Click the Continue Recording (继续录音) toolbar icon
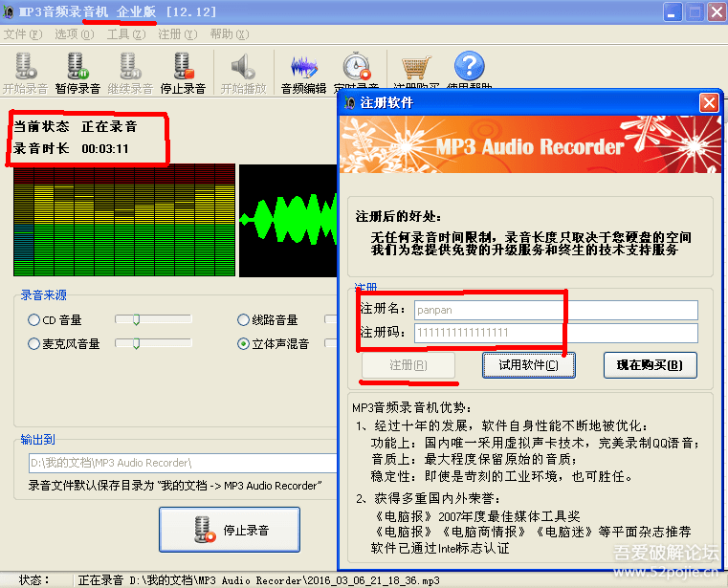The height and width of the screenshot is (588, 728). click(x=130, y=73)
